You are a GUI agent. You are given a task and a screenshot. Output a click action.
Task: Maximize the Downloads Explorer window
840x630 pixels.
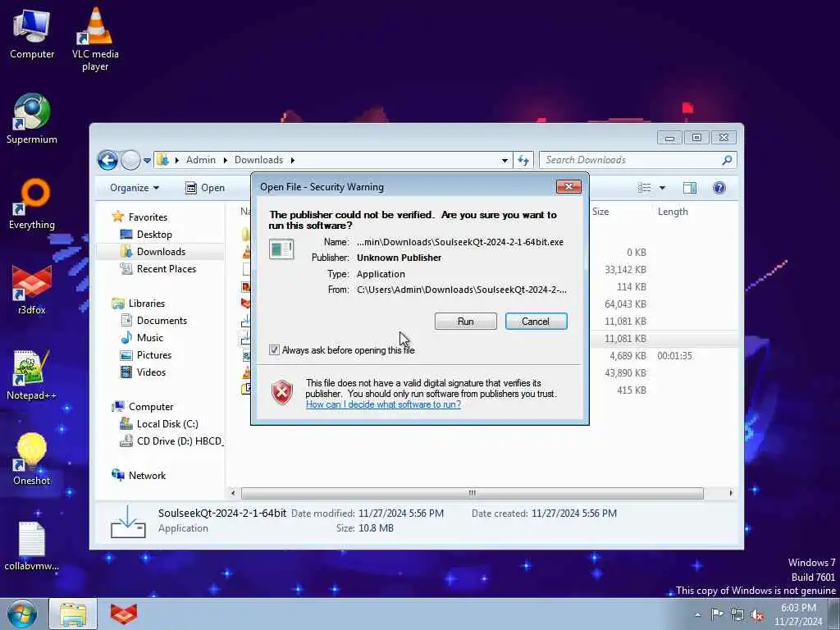(696, 138)
